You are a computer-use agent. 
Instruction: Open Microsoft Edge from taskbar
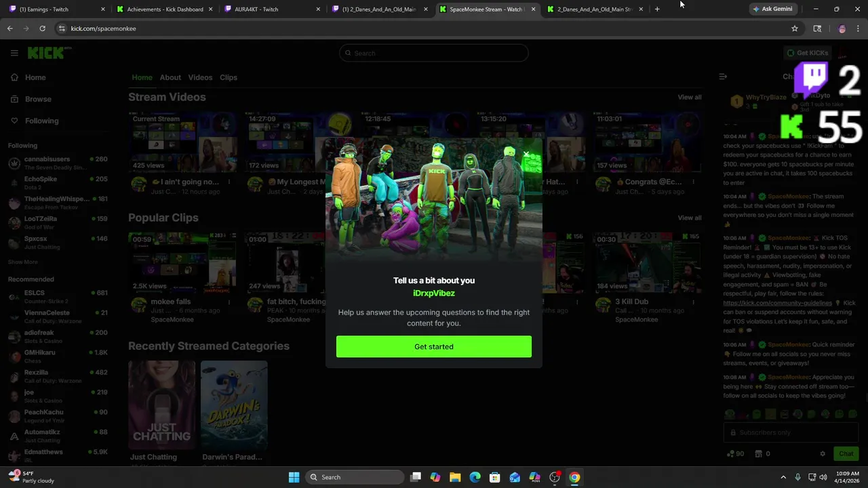[475, 477]
